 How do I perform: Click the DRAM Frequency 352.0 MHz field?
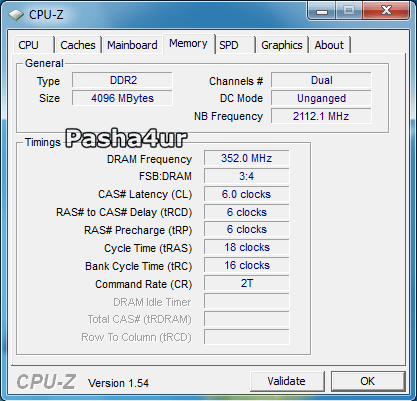click(x=247, y=158)
